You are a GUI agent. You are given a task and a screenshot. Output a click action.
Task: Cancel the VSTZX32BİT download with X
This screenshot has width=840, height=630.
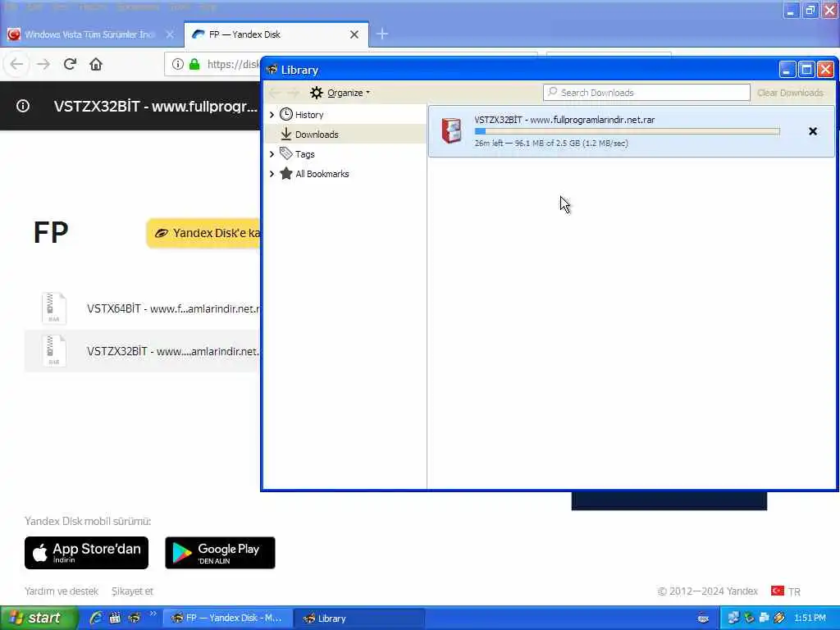click(812, 131)
